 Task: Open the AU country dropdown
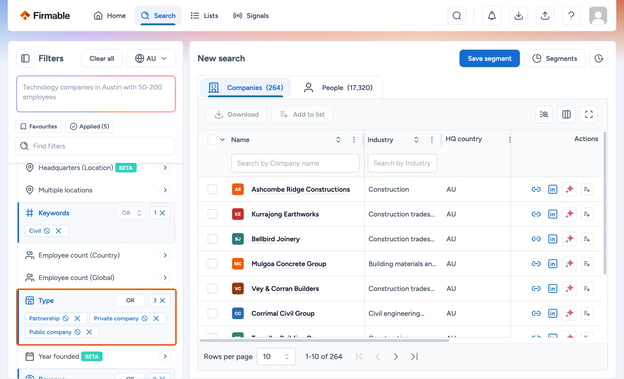[x=151, y=59]
